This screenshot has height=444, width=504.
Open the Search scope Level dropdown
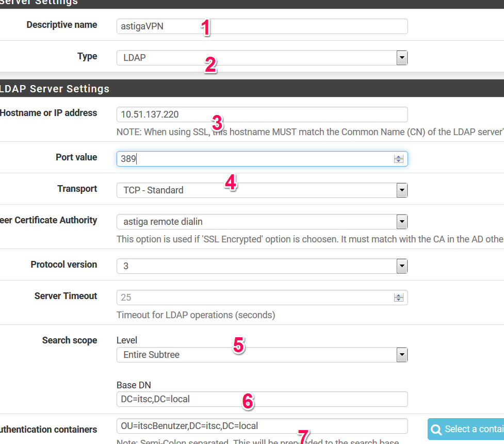(x=262, y=355)
